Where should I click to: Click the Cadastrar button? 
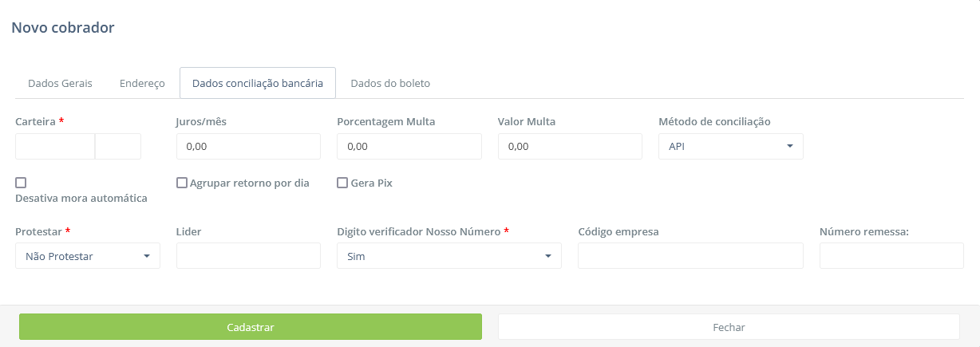[251, 327]
